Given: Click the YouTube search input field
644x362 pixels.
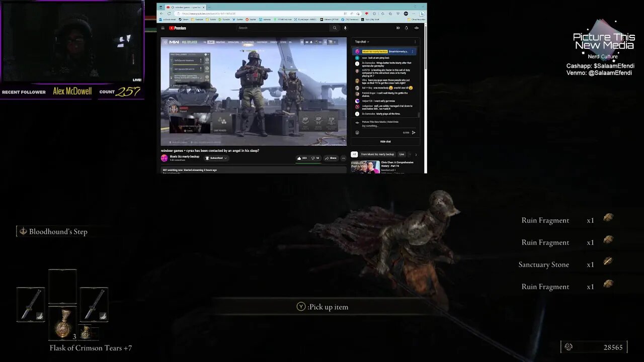Looking at the screenshot, I should click(x=283, y=28).
